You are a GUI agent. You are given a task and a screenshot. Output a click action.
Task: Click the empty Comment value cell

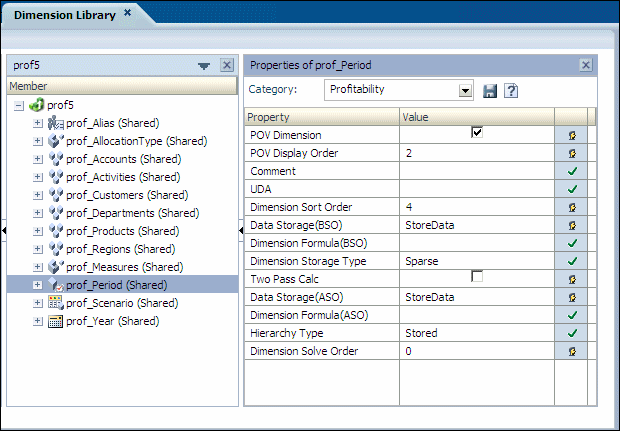pos(477,171)
